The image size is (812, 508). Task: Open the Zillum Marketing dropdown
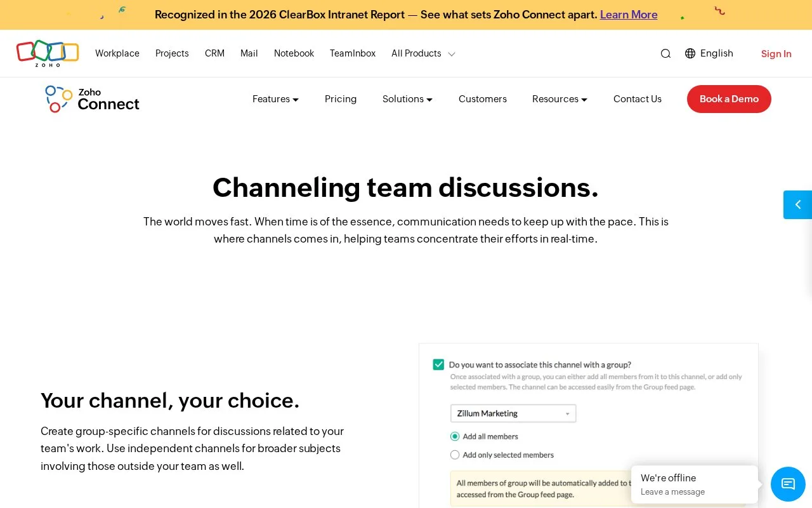point(513,413)
